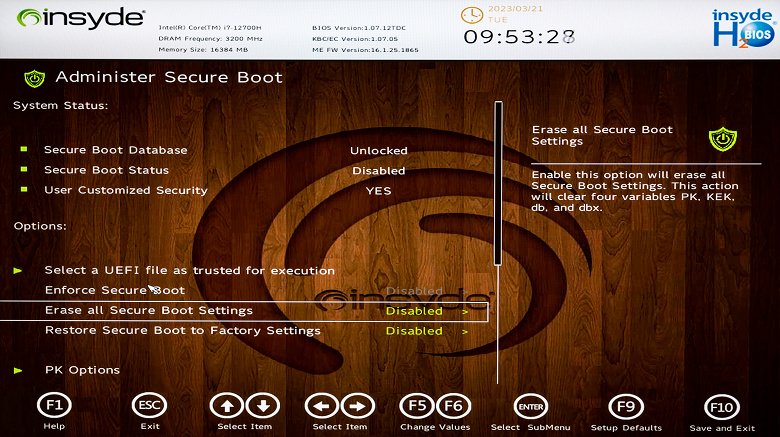Click the Unlocked status value
This screenshot has height=437, width=780.
(379, 150)
